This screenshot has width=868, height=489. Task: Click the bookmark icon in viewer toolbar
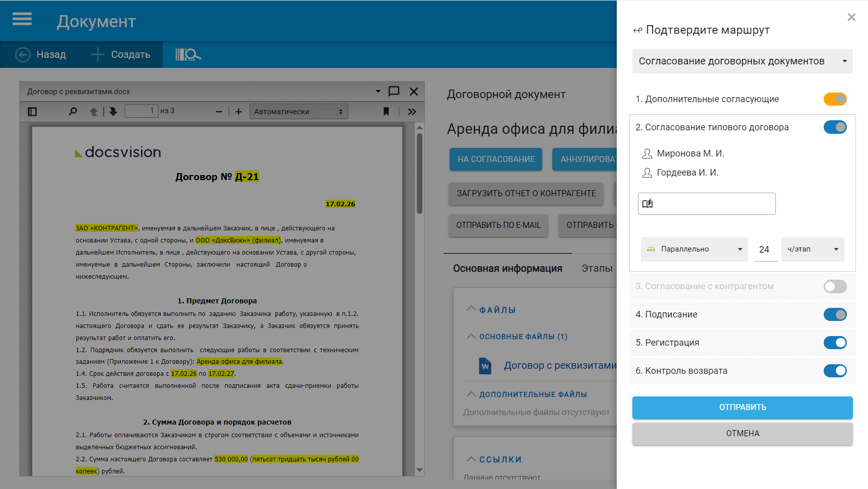[x=386, y=112]
